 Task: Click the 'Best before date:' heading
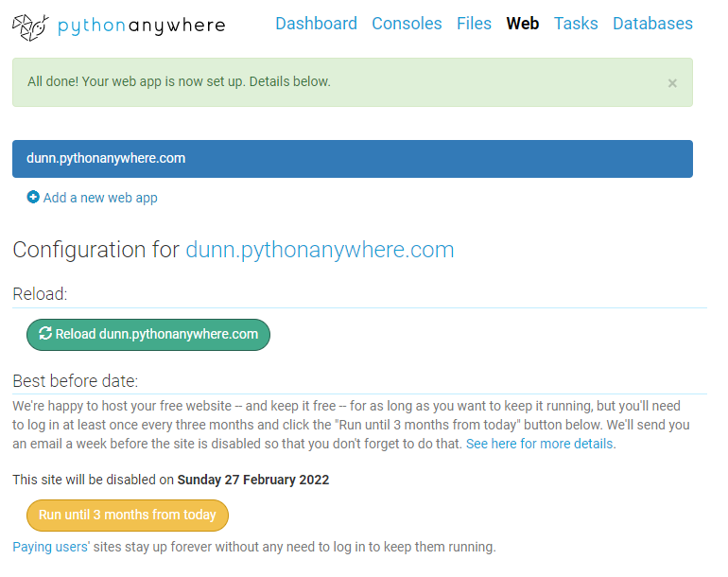click(76, 381)
